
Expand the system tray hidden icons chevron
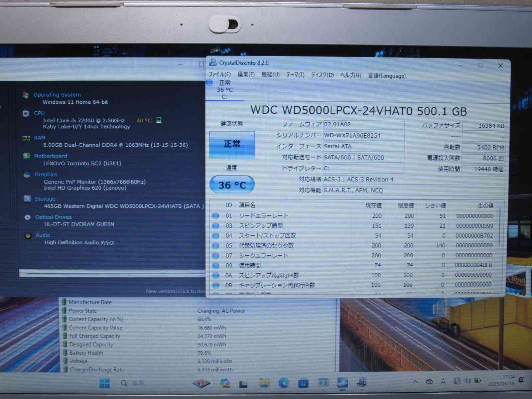[x=415, y=382]
